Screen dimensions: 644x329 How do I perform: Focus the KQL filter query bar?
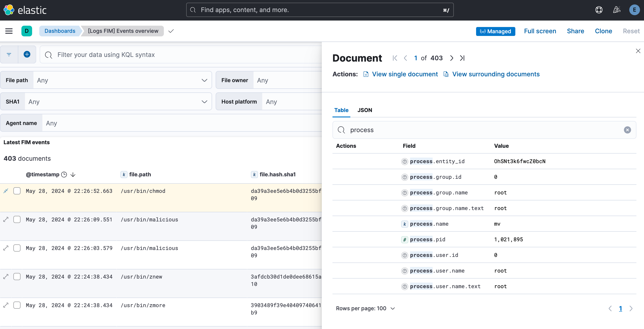(x=181, y=54)
